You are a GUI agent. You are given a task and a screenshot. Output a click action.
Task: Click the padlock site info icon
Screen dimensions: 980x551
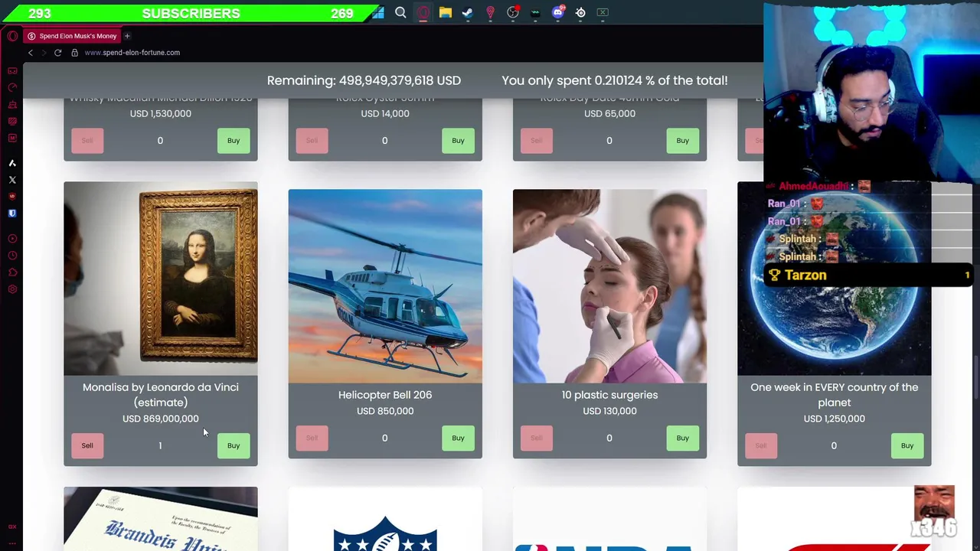74,53
